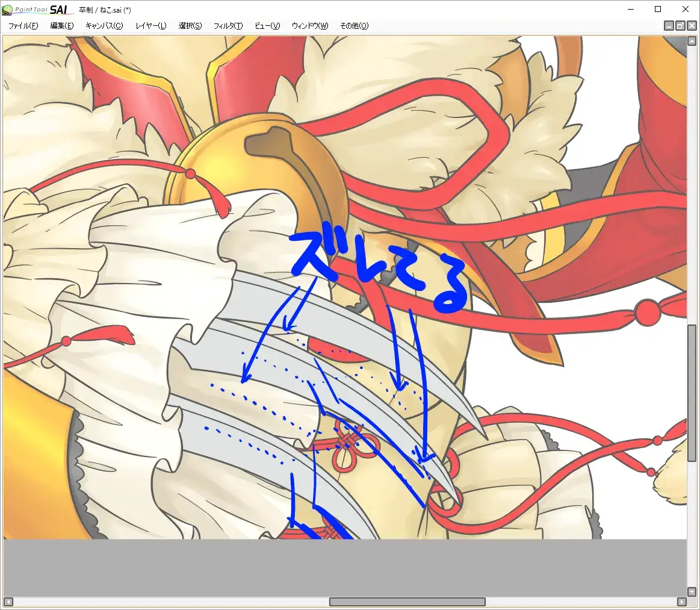
Task: Restore the inner canvas document window
Action: pos(680,26)
